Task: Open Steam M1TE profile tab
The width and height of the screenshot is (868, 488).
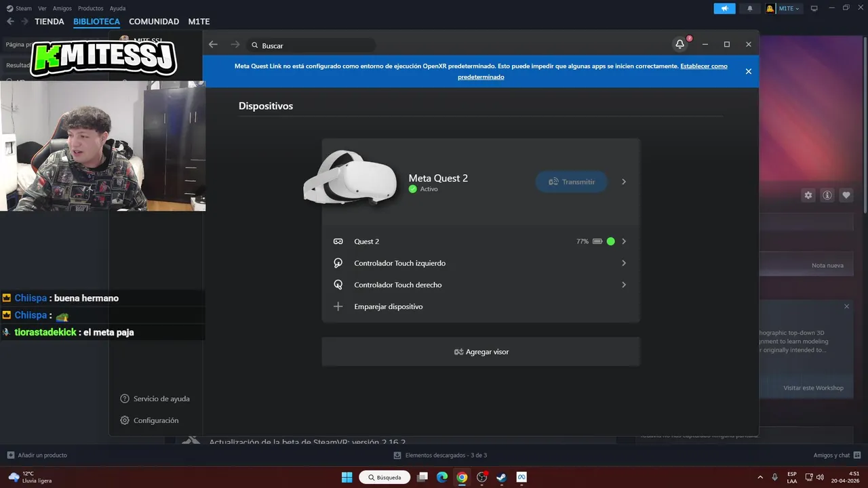Action: point(199,22)
